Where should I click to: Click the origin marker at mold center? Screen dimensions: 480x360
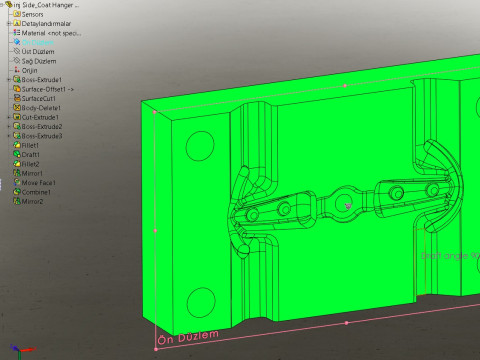348,206
